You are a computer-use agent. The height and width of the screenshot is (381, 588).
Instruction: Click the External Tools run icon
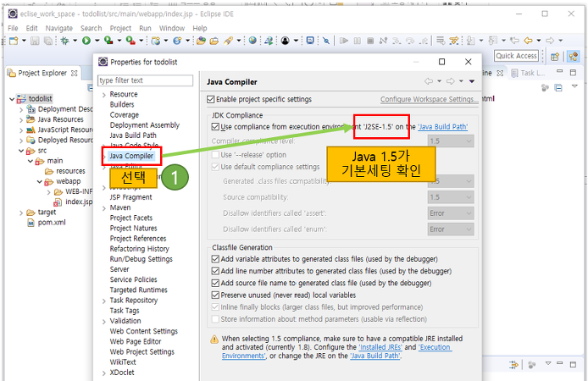[x=130, y=41]
